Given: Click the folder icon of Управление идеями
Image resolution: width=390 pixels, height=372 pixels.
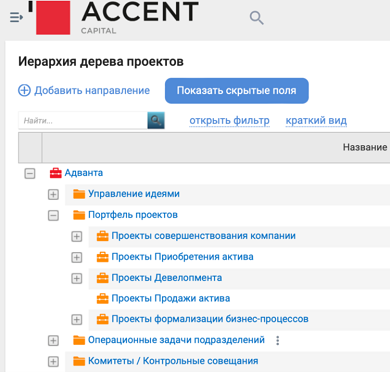Looking at the screenshot, I should pyautogui.click(x=79, y=194).
